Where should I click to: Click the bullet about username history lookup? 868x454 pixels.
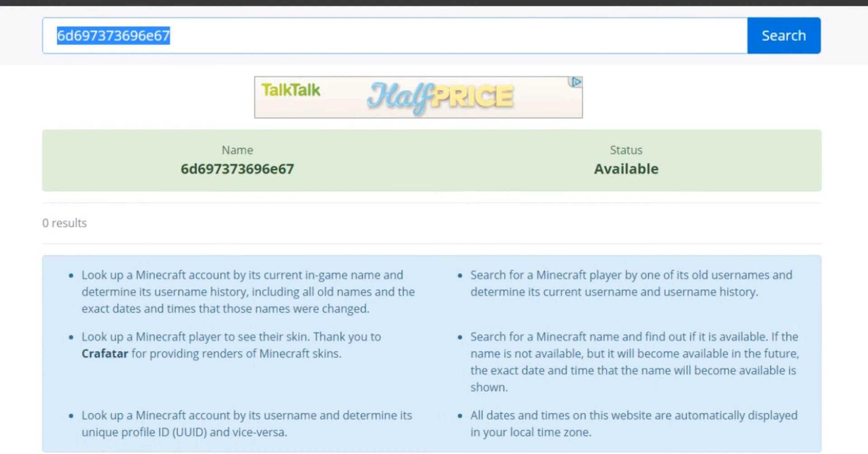coord(248,292)
